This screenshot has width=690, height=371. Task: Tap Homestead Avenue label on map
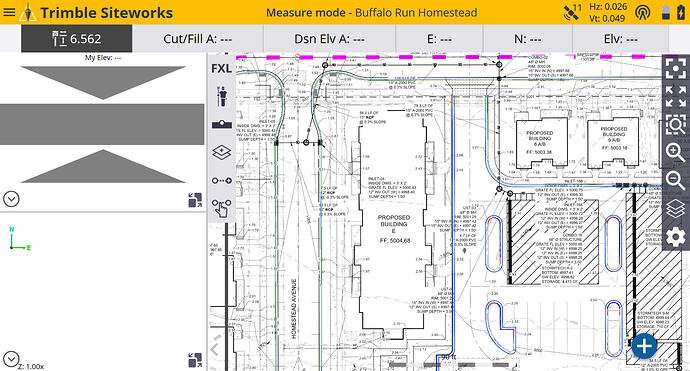click(x=294, y=309)
